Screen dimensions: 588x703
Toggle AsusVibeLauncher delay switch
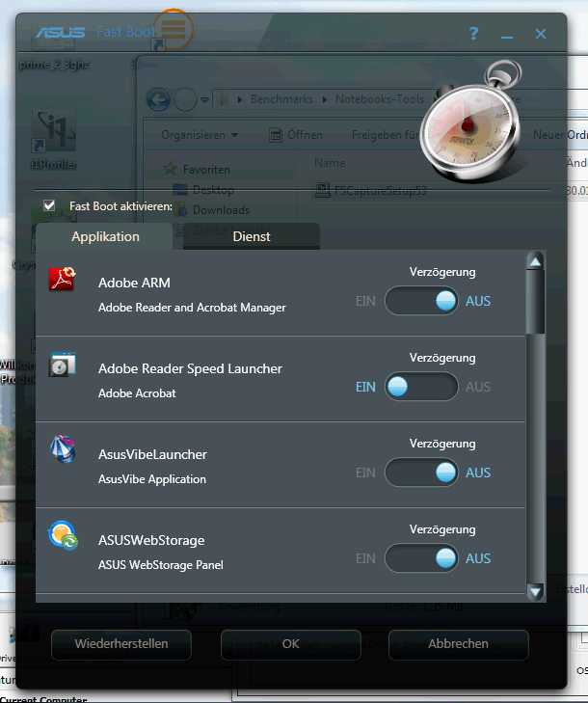(421, 473)
